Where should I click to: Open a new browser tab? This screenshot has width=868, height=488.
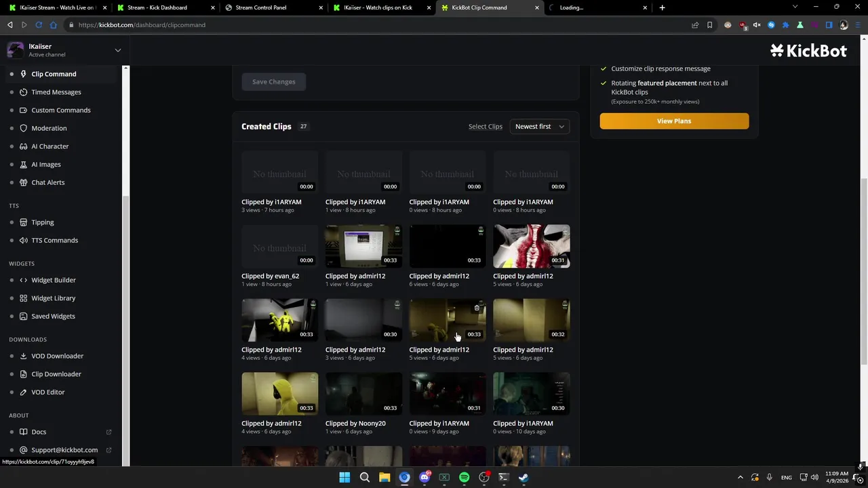(x=662, y=7)
